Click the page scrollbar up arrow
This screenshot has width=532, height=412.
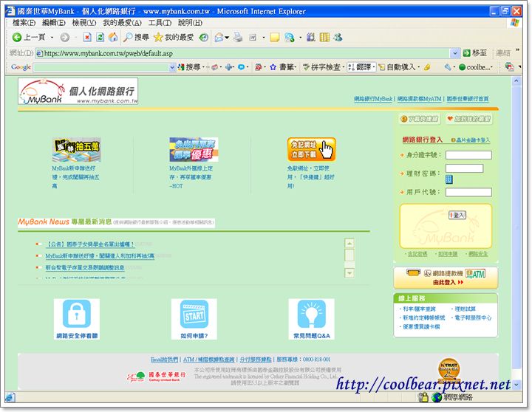516,81
